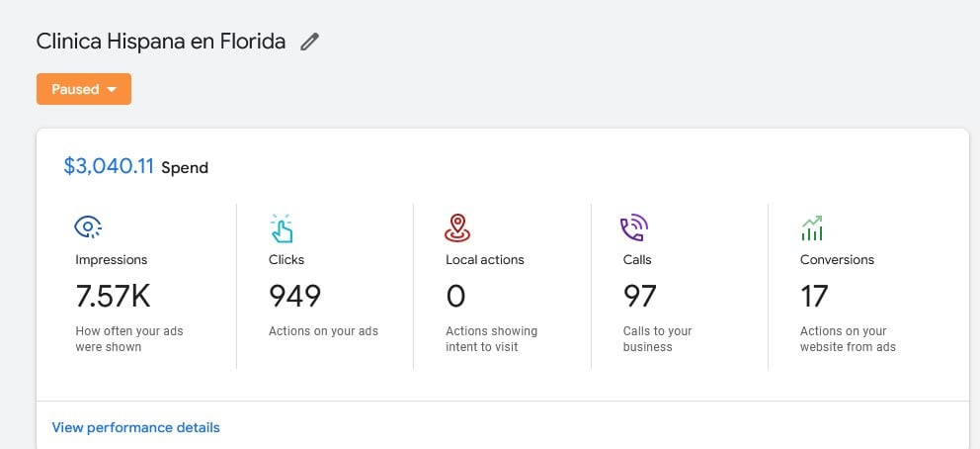Image resolution: width=980 pixels, height=449 pixels.
Task: Click the Calls phone icon
Action: click(633, 228)
